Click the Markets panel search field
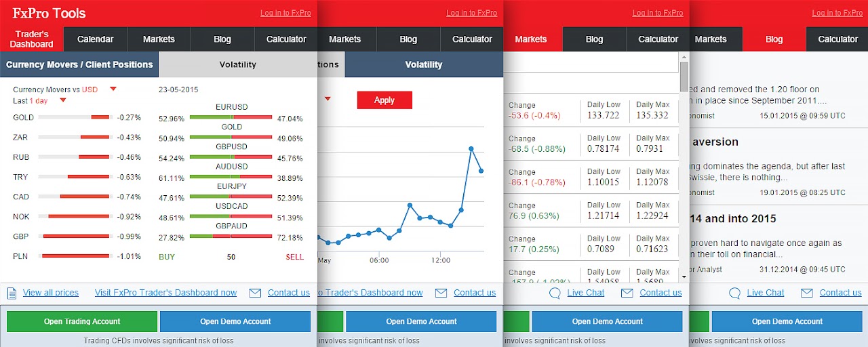The height and width of the screenshot is (347, 868). (x=591, y=63)
